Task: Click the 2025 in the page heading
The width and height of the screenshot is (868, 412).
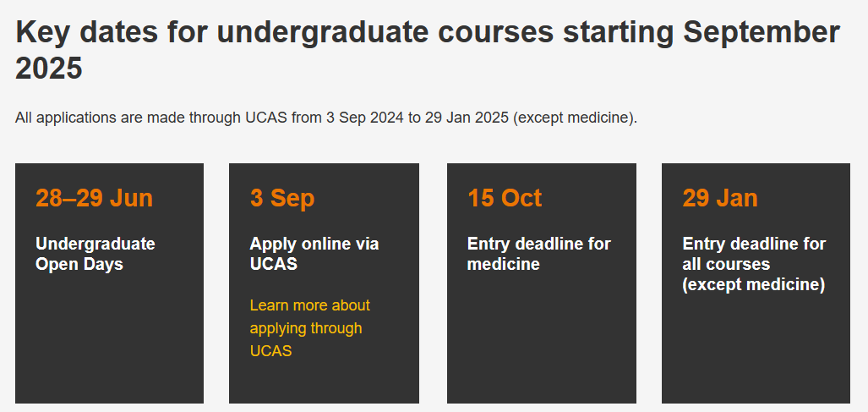Action: coord(49,69)
